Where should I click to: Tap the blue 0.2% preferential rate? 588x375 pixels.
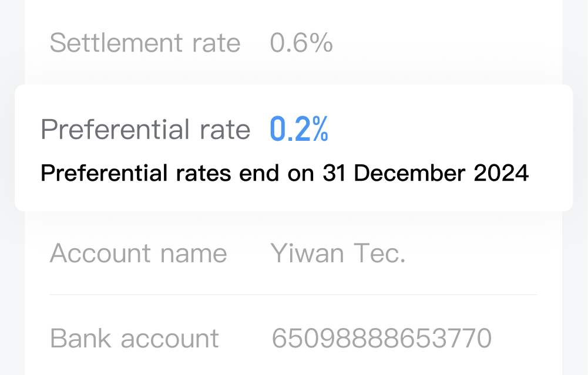(299, 129)
